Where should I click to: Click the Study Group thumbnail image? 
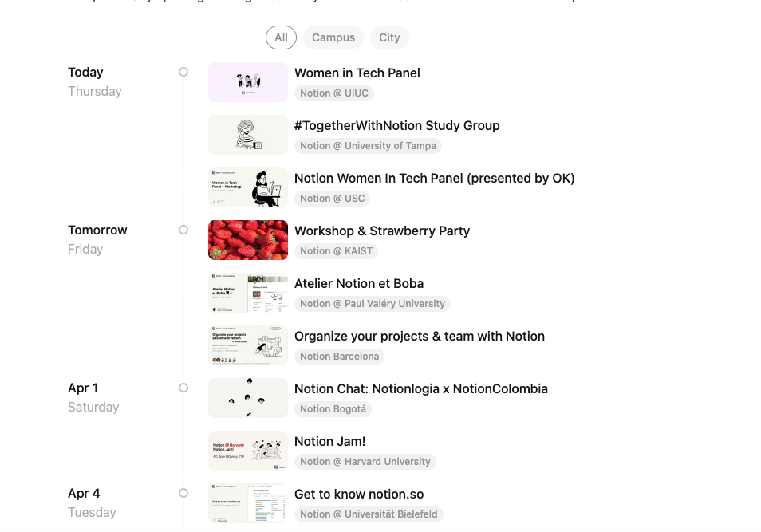coord(248,135)
